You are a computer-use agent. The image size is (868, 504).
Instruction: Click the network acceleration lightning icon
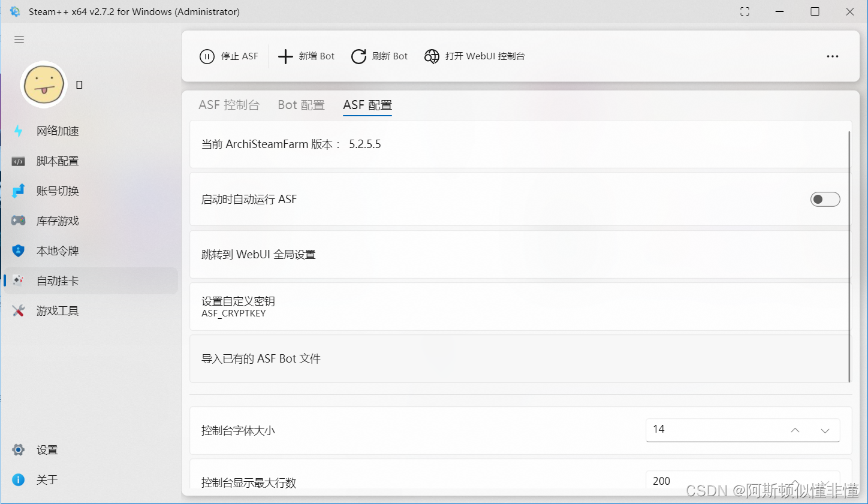point(19,131)
